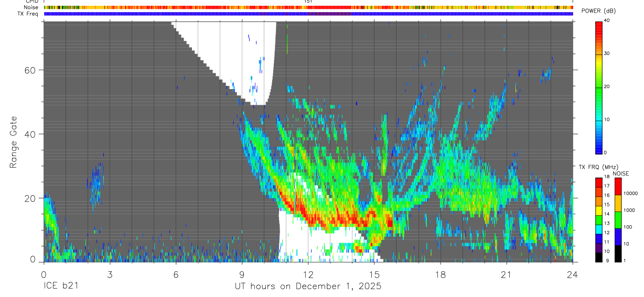This screenshot has height=297, width=644.
Task: Click the 18 tick on the UT hours axis
Action: pyautogui.click(x=441, y=274)
